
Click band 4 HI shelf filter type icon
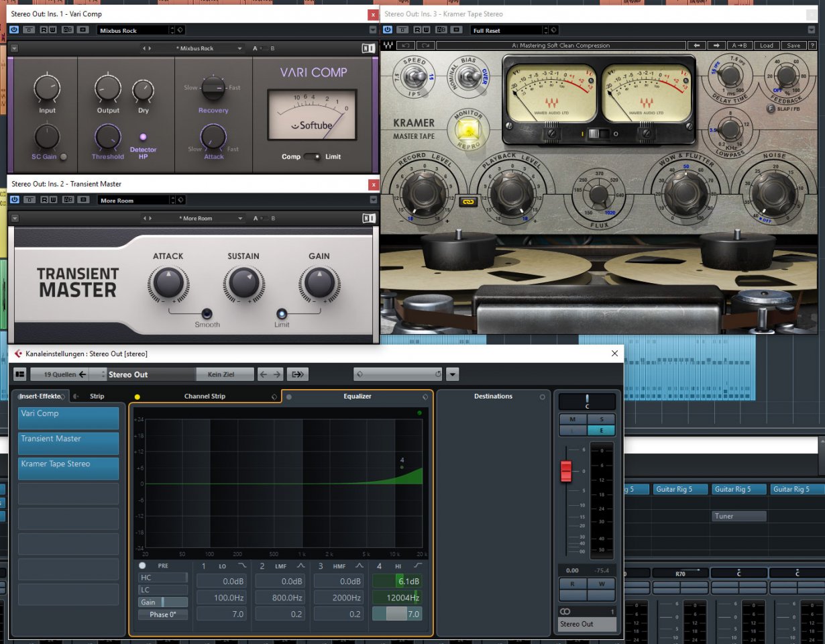point(419,566)
